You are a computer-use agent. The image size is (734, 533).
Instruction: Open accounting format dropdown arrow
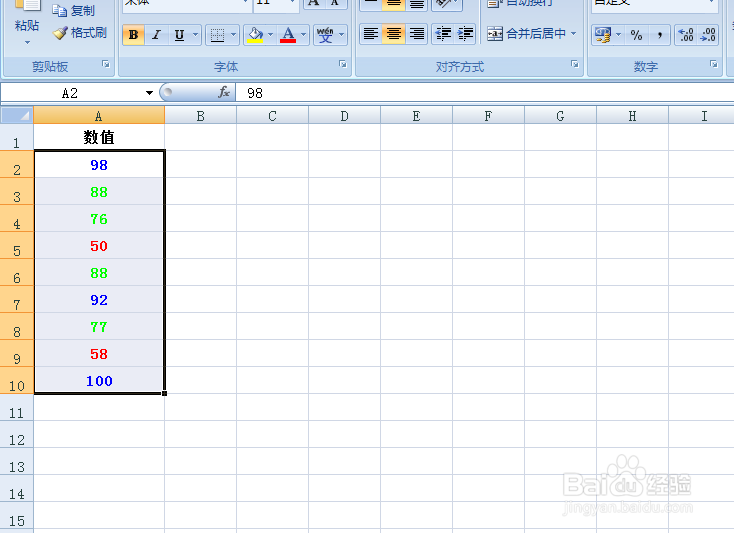pyautogui.click(x=618, y=35)
